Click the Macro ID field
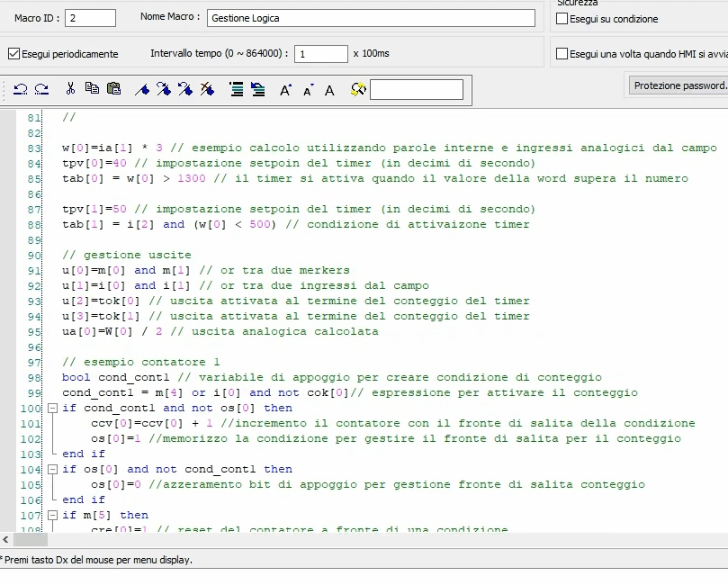This screenshot has height=585, width=728. [x=90, y=18]
